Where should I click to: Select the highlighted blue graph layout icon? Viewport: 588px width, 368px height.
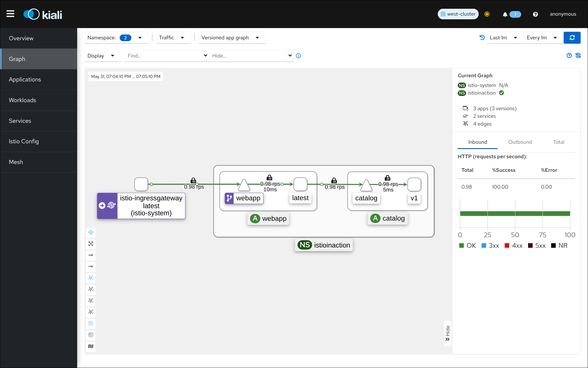[91, 278]
